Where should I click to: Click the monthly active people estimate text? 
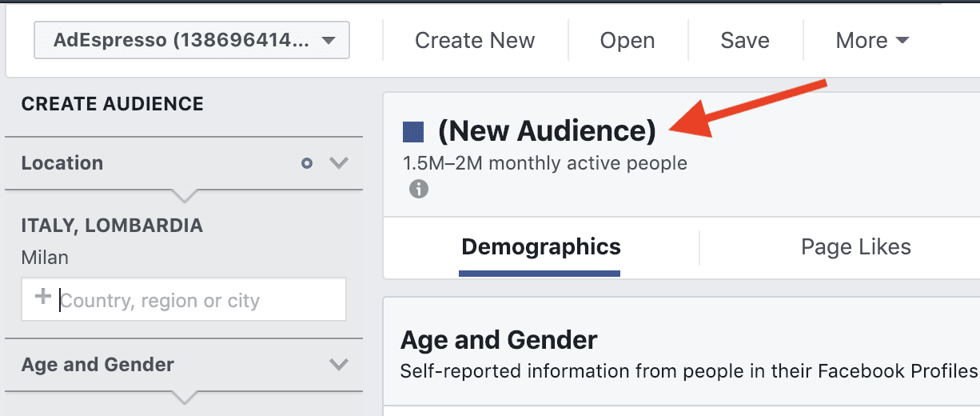point(545,163)
